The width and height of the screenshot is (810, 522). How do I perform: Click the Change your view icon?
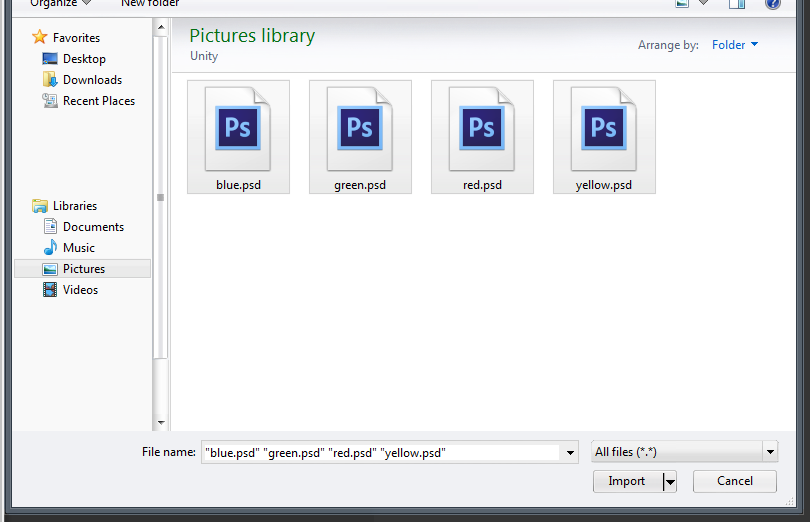pos(682,4)
